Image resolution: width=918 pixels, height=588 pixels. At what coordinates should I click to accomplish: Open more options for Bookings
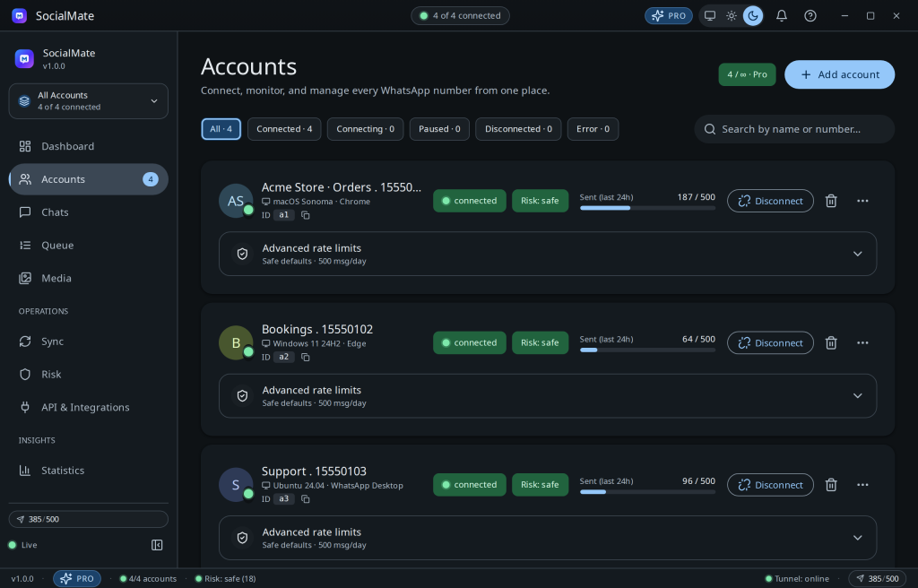point(862,343)
